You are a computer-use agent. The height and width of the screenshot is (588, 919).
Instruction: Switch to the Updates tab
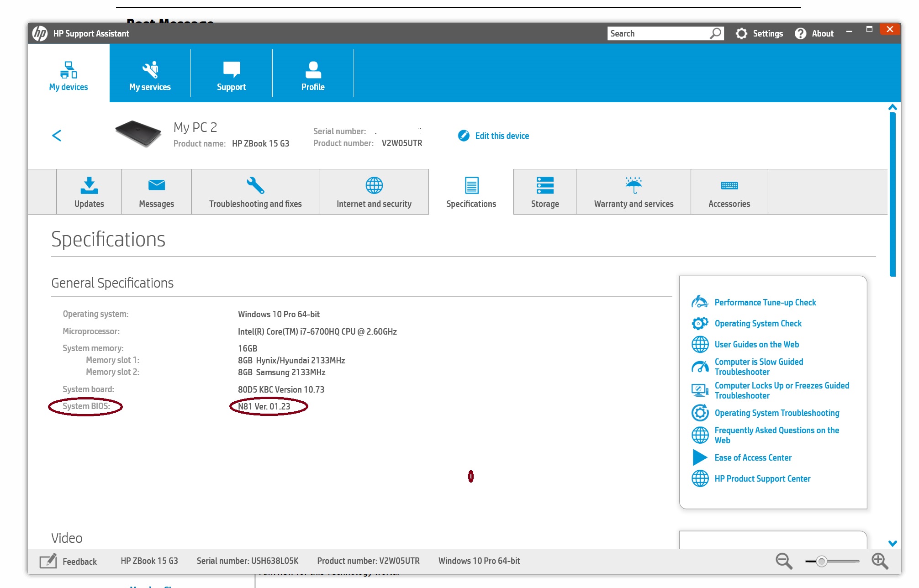pos(89,192)
